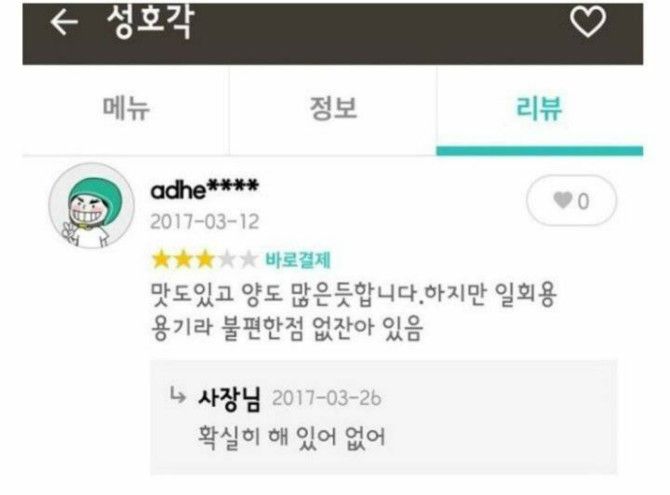Go back using the left arrow
The width and height of the screenshot is (670, 495).
(x=64, y=22)
